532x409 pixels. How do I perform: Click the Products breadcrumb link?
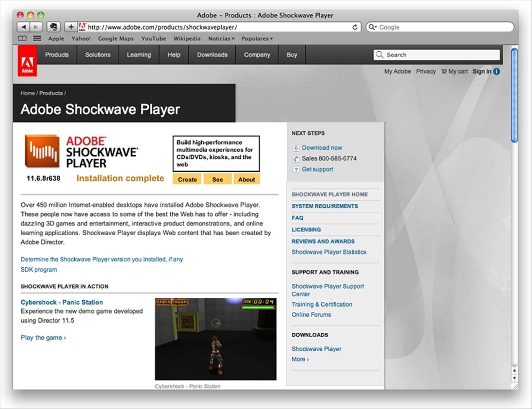[x=51, y=93]
